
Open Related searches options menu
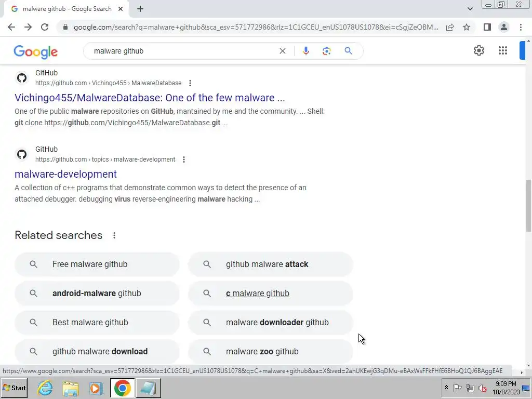point(114,235)
